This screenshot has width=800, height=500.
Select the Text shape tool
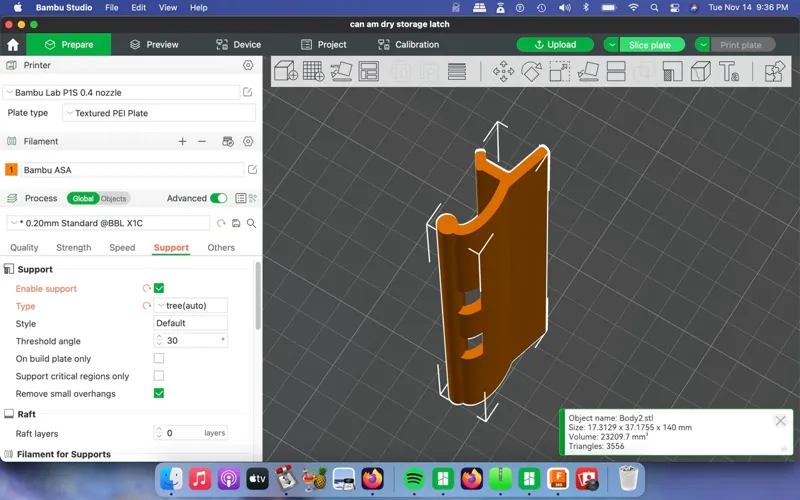pos(729,71)
